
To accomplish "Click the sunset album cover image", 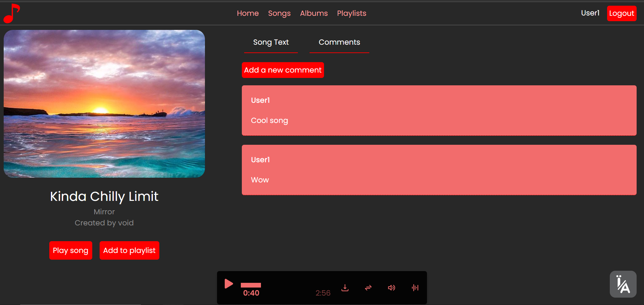I will (x=104, y=104).
